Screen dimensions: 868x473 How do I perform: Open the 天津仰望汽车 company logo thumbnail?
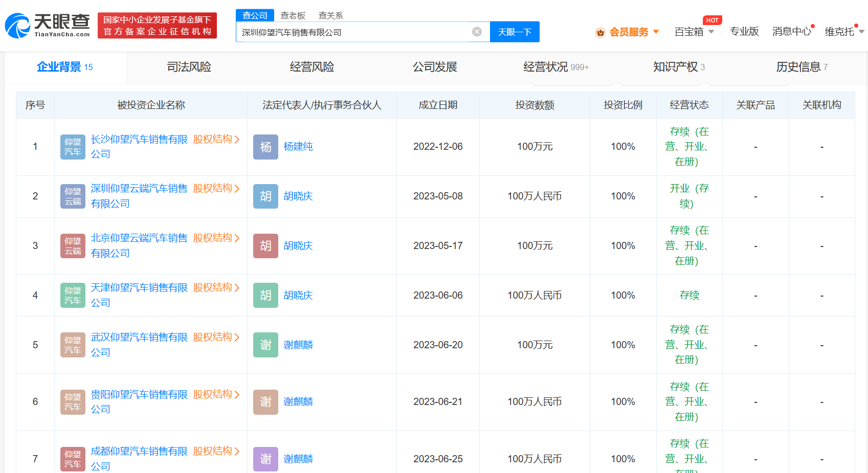tap(73, 296)
